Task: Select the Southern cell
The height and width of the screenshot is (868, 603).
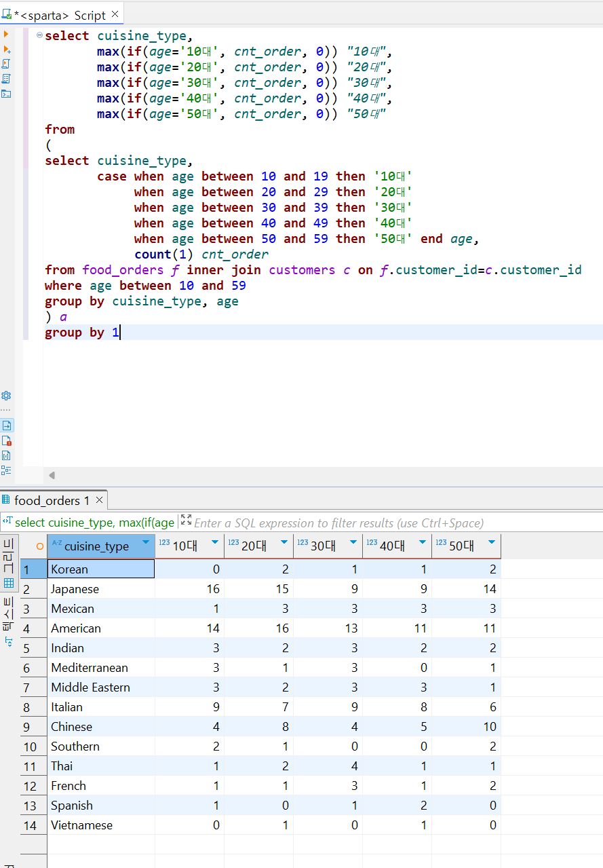Action: point(101,747)
